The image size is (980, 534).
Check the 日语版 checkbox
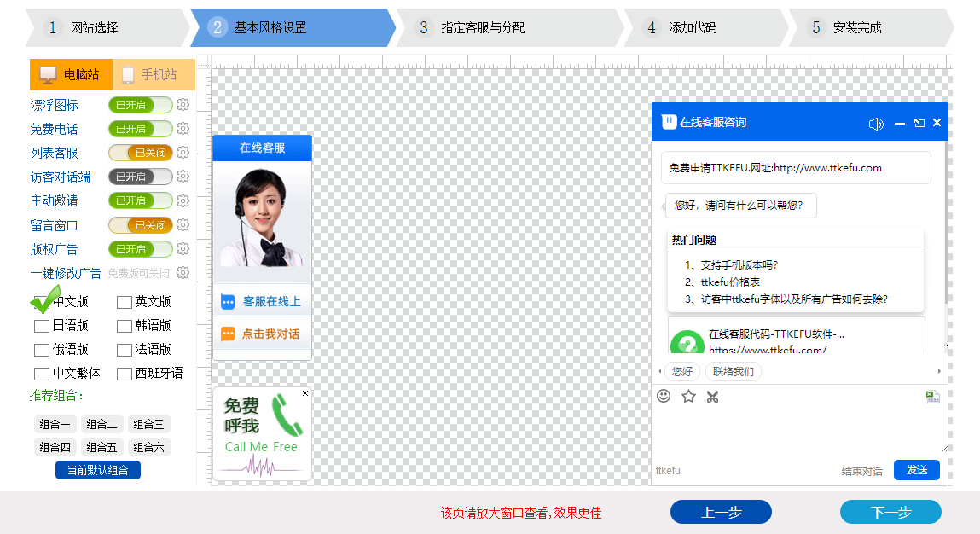click(x=41, y=326)
